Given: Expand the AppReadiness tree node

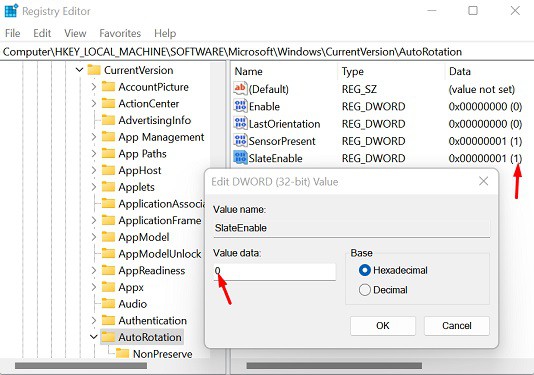Looking at the screenshot, I should pos(94,270).
